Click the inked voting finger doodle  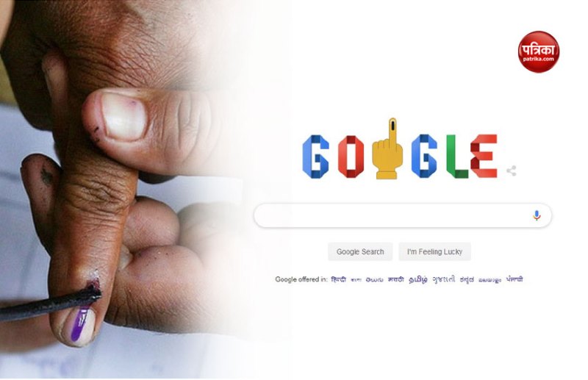[387, 148]
